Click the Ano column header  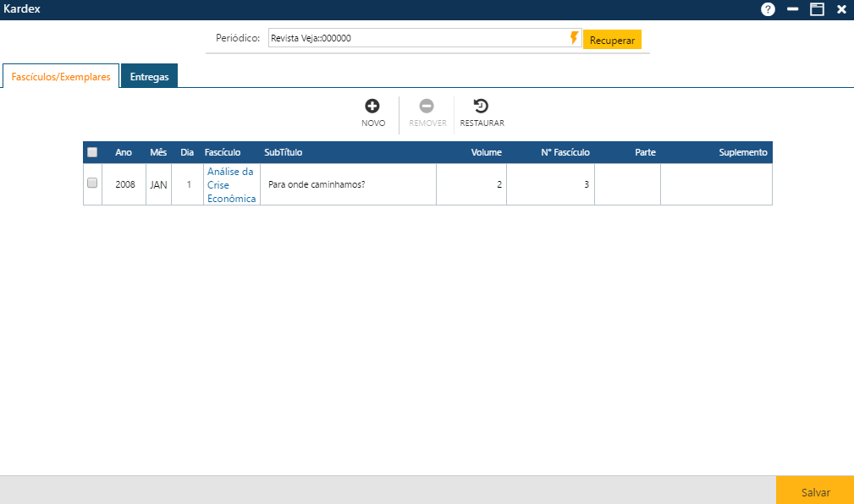coord(124,152)
